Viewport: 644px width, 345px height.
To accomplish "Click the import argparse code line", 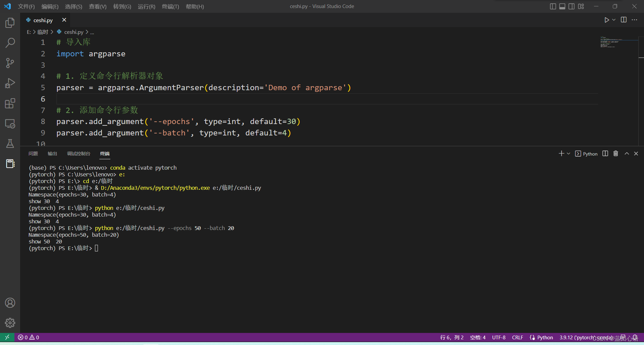I will click(91, 54).
